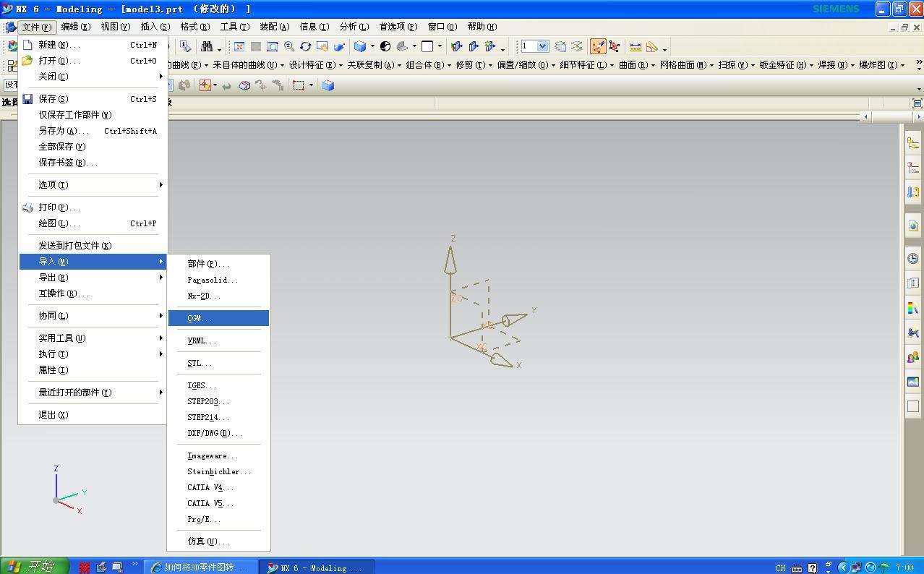Open Roles icon with two people

pyautogui.click(x=913, y=357)
